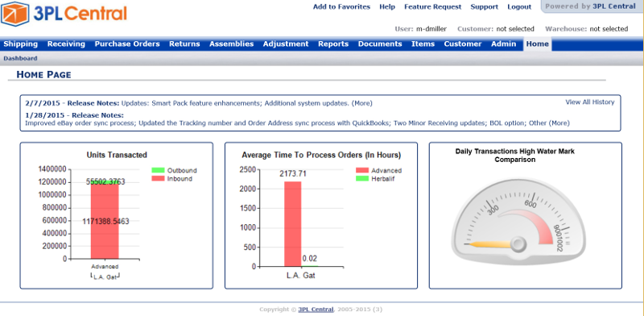Open the Receiving menu
Screen dimensions: 644x316
click(x=66, y=44)
